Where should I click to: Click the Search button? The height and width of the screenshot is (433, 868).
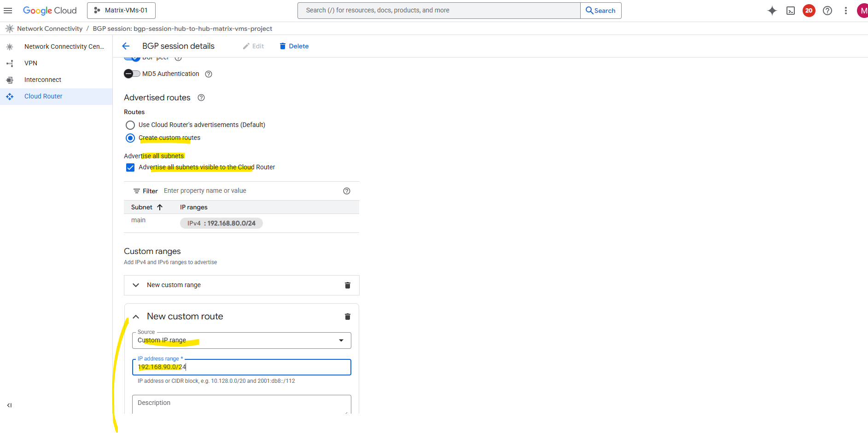click(601, 11)
